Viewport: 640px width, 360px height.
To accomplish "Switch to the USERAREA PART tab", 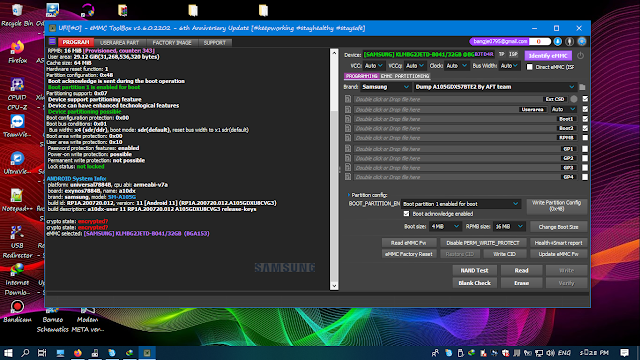I will tap(120, 42).
